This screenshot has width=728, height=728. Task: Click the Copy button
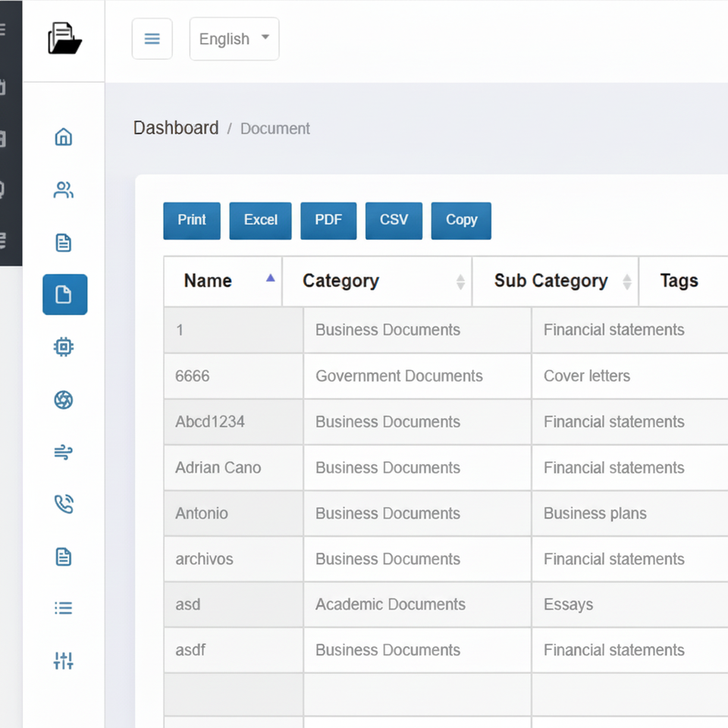click(461, 220)
